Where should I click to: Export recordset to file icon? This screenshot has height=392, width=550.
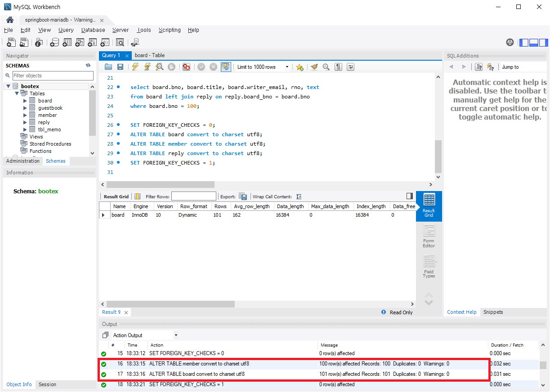[243, 196]
